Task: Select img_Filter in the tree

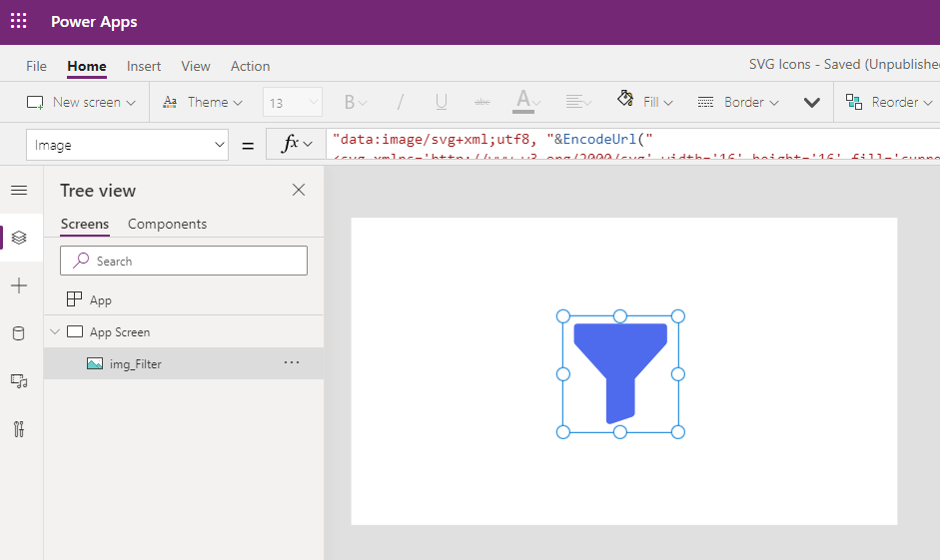Action: (x=184, y=363)
